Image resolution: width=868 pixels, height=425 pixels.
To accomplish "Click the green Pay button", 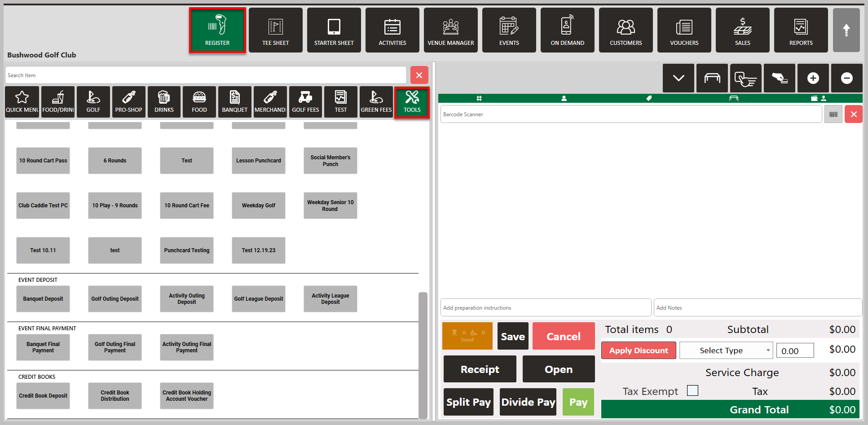I will pyautogui.click(x=578, y=402).
